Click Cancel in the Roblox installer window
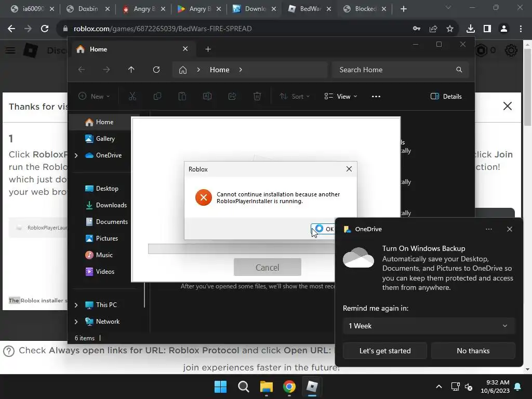Image resolution: width=532 pixels, height=399 pixels. (268, 268)
